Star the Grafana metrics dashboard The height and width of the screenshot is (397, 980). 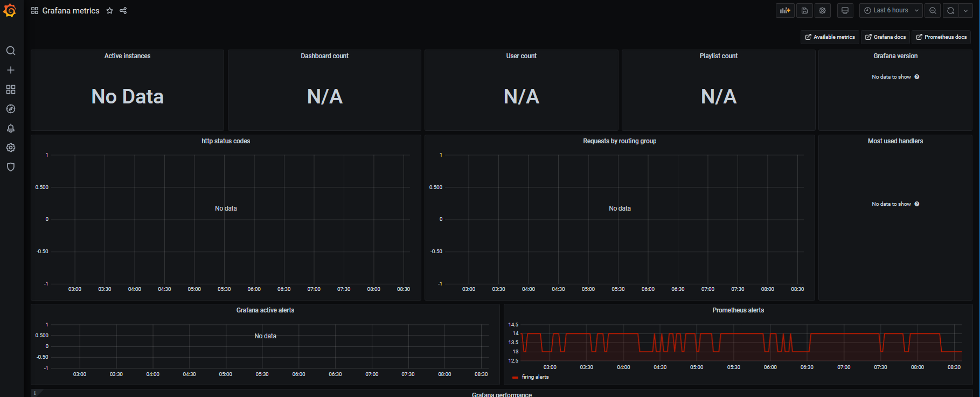110,11
